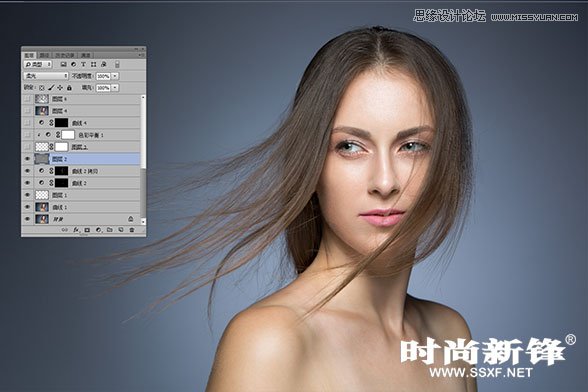Image resolution: width=588 pixels, height=392 pixels.
Task: Open the layers panel flyout menu
Action: point(141,55)
